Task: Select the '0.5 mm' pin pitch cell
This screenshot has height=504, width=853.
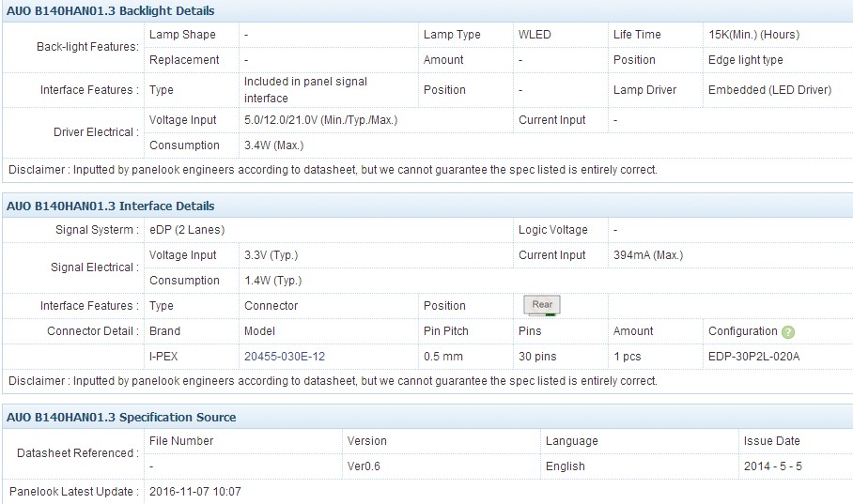Action: (443, 357)
